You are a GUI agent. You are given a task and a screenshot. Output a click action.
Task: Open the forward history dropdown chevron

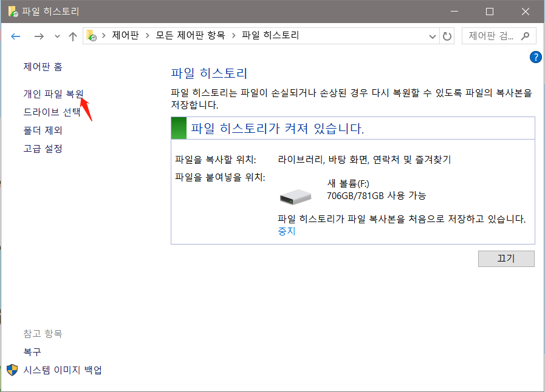tap(57, 36)
